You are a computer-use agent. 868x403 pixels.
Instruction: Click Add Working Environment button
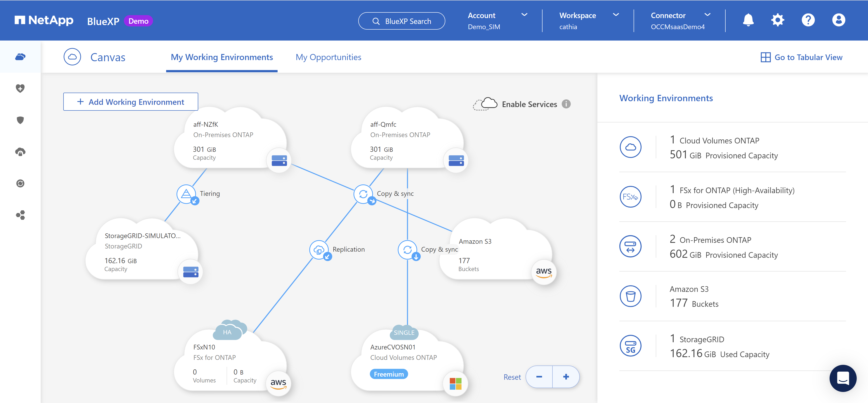[131, 102]
